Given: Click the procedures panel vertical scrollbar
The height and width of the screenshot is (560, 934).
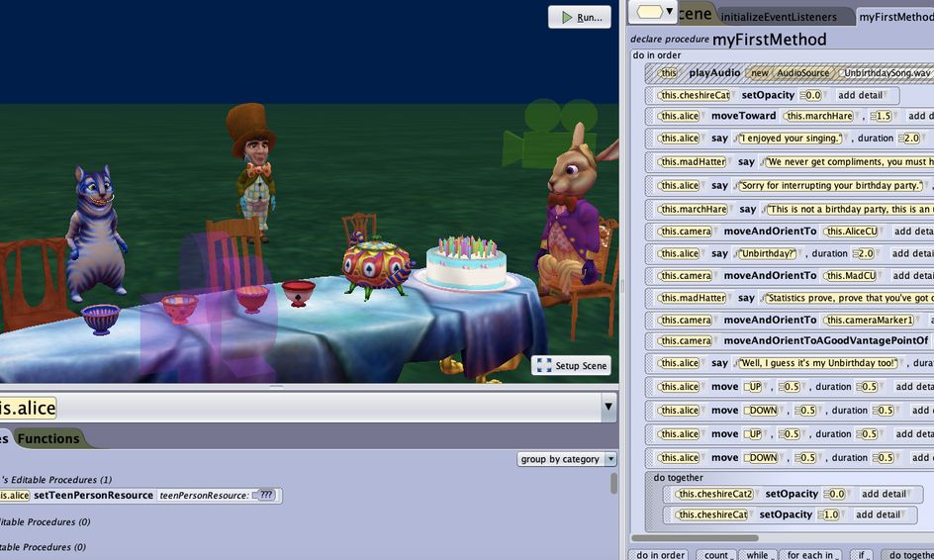Looking at the screenshot, I should click(613, 483).
